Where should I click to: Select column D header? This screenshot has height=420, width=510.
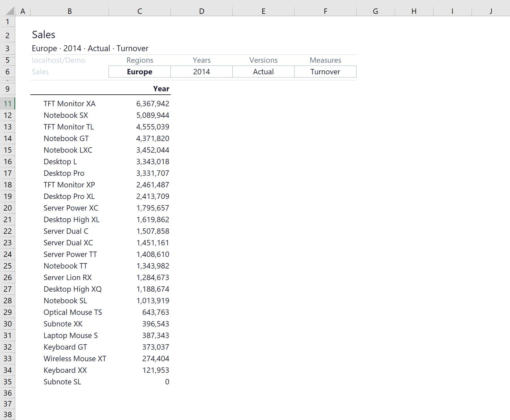tap(202, 11)
